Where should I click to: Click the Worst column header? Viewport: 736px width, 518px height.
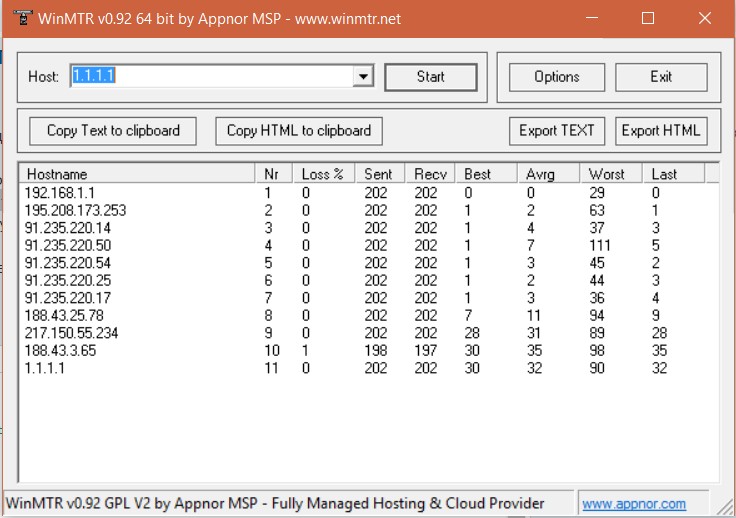(608, 174)
